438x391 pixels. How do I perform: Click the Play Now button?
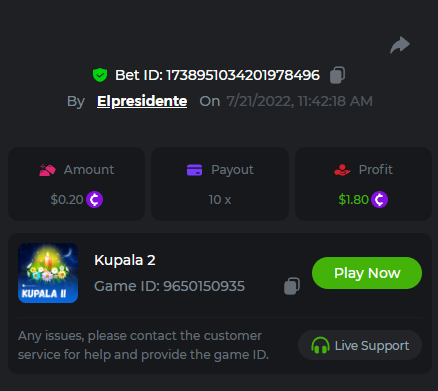[367, 273]
